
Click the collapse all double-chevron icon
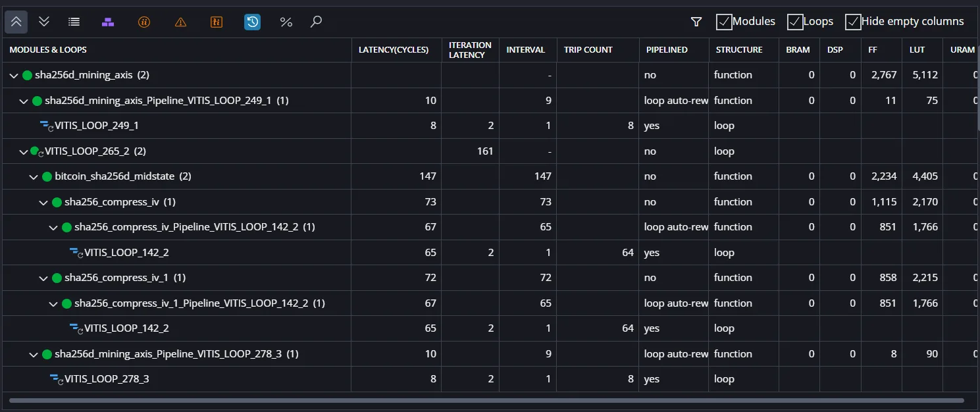pyautogui.click(x=16, y=22)
